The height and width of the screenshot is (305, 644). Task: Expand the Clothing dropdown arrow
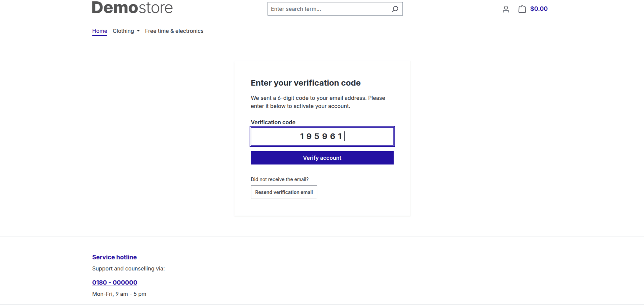pyautogui.click(x=138, y=31)
